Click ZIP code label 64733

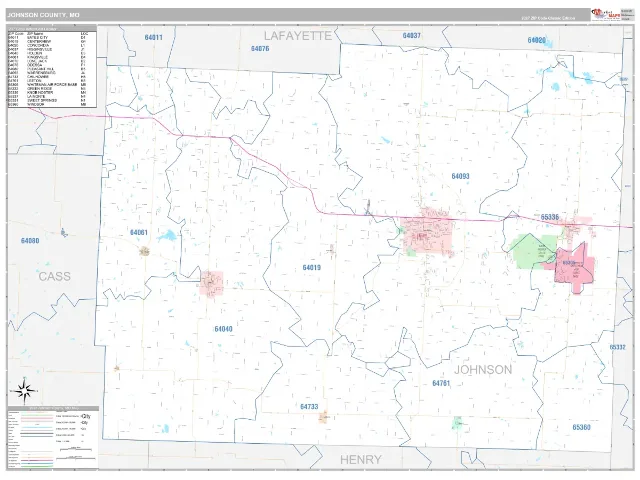309,407
